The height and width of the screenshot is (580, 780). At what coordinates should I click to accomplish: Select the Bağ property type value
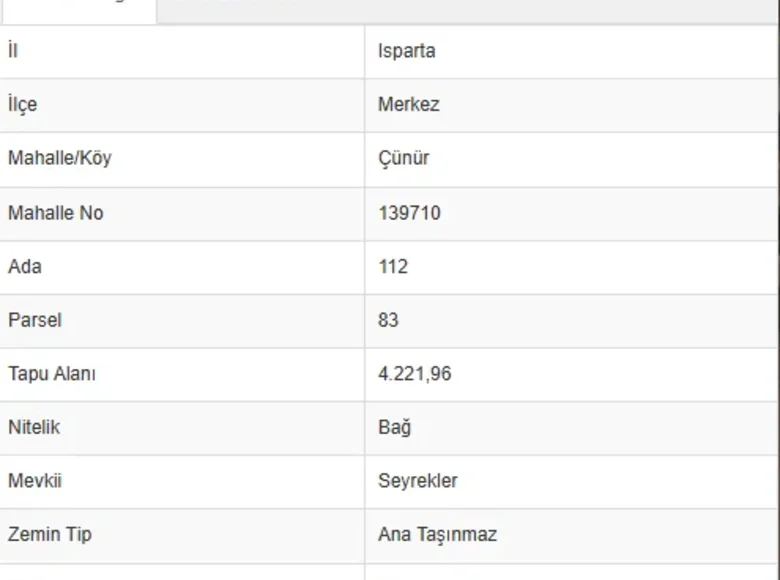[x=394, y=427]
